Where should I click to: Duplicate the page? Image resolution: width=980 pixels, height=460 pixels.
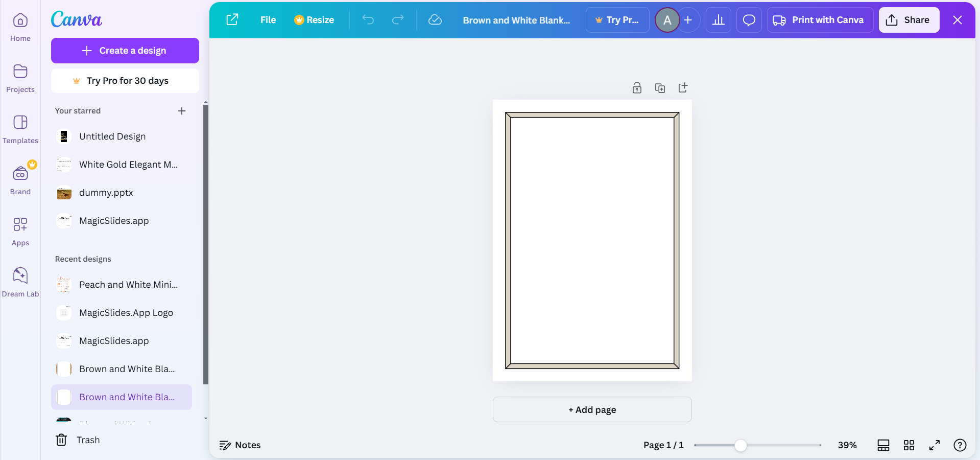pyautogui.click(x=660, y=88)
